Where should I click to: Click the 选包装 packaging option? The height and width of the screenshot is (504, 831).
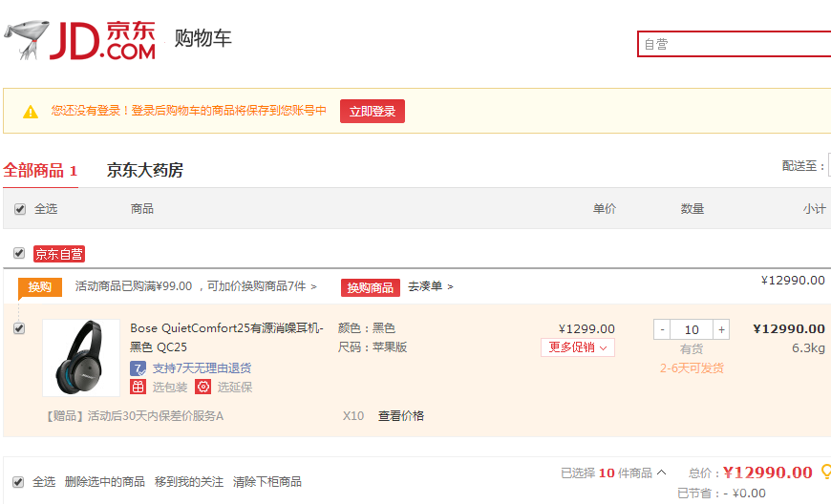[170, 387]
